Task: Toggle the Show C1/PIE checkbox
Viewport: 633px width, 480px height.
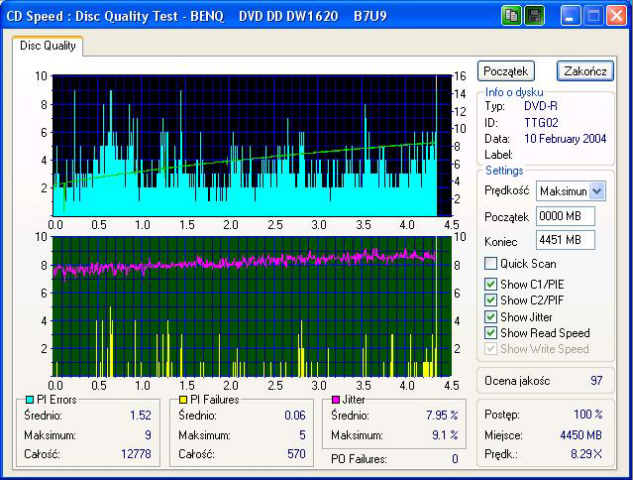Action: click(490, 284)
